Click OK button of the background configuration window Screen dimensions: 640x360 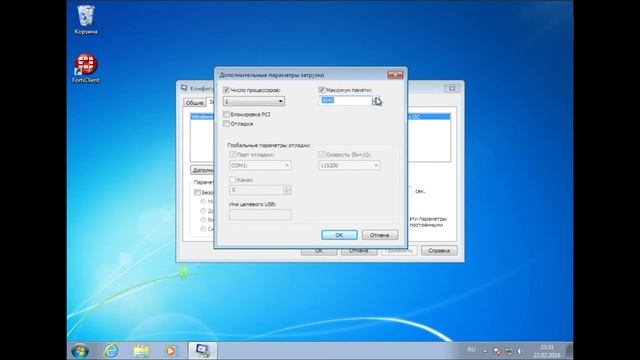coord(319,251)
